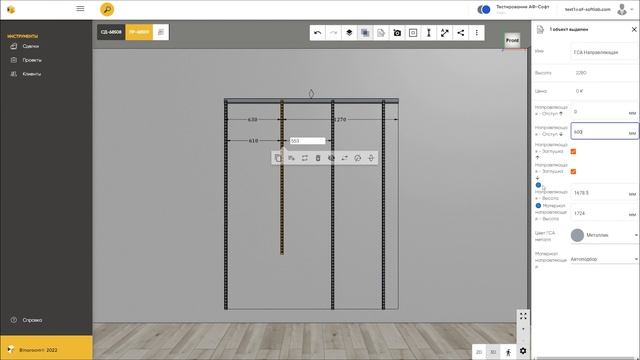Enter fullscreen with the expand icon
Image resolution: width=640 pixels, height=360 pixels.
(523, 316)
